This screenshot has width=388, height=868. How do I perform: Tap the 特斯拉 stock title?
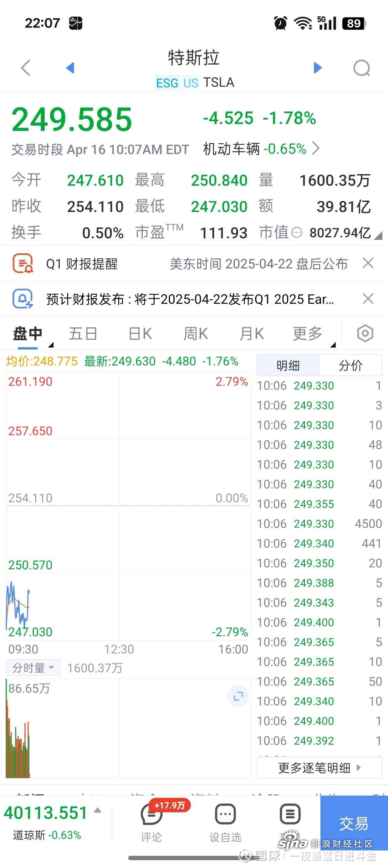(194, 58)
